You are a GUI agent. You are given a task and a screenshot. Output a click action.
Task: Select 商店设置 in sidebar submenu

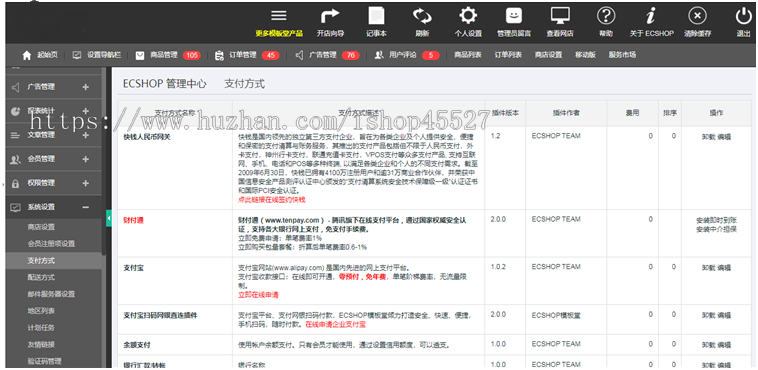click(x=41, y=227)
